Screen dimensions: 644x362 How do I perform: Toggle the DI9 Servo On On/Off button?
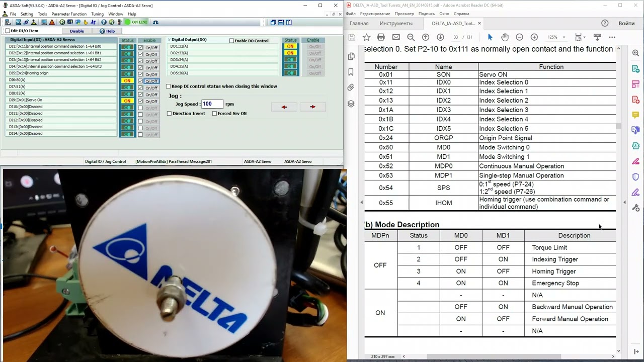tap(151, 101)
